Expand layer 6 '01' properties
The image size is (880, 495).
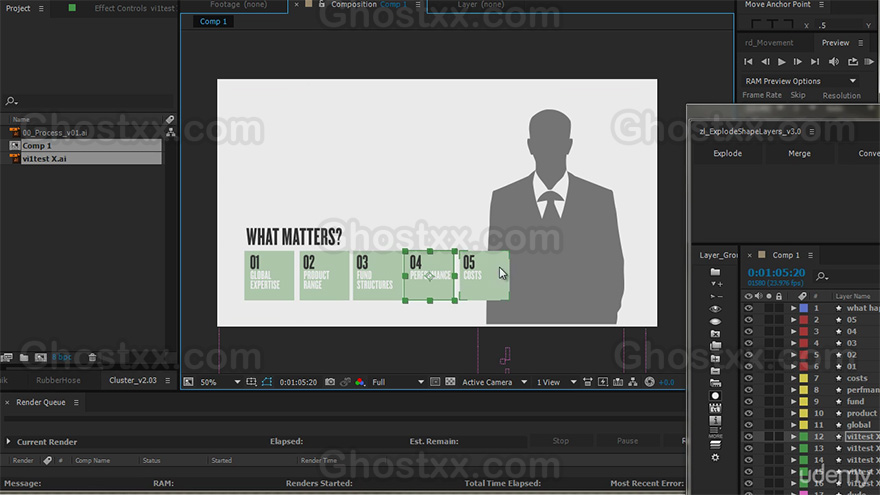[793, 366]
